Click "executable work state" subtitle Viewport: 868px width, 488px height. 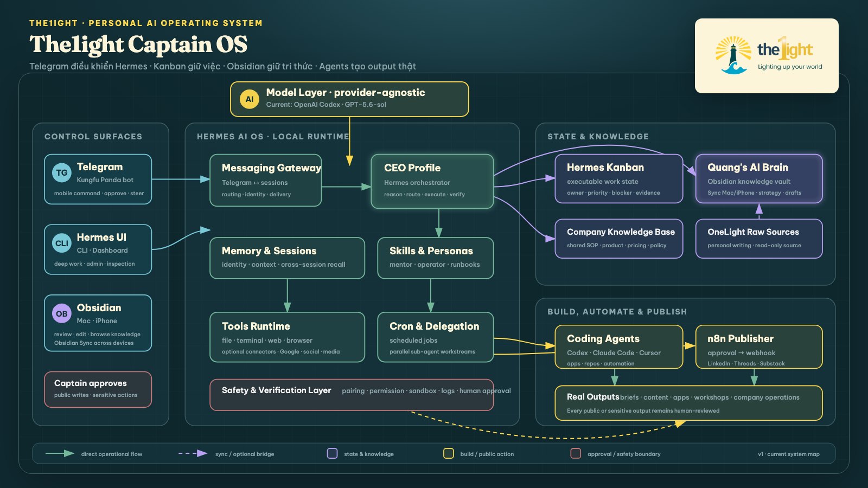603,182
